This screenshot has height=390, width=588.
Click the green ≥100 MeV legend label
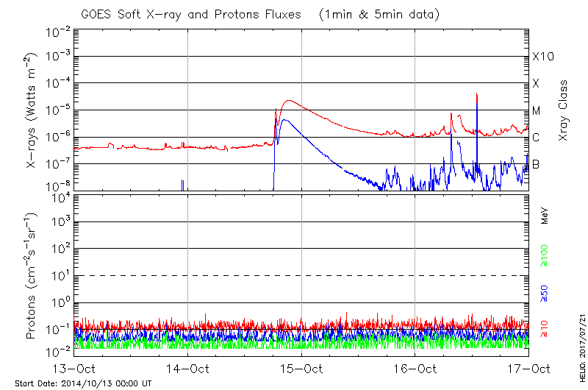[545, 256]
